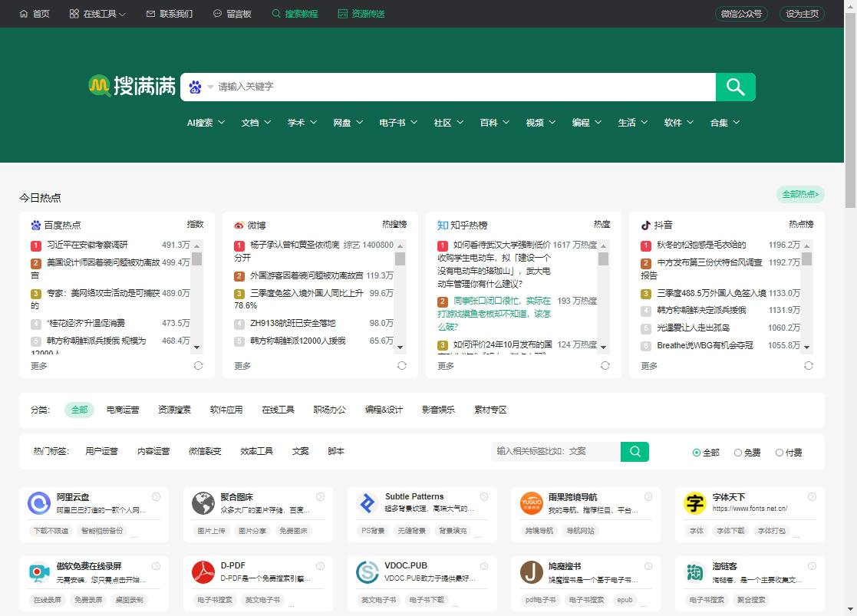Switch to the 资源搜索 category
The height and width of the screenshot is (616, 857).
174,410
